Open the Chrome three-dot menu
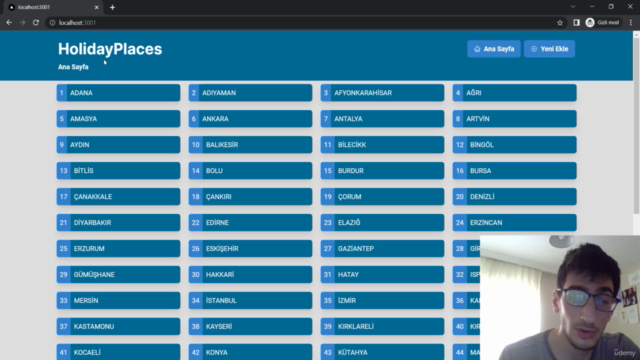Viewport: 640px width, 360px height. [631, 23]
